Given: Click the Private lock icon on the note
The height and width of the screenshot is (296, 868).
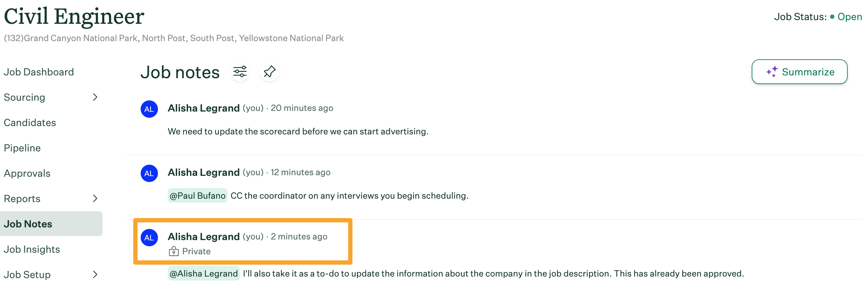Looking at the screenshot, I should coord(174,251).
